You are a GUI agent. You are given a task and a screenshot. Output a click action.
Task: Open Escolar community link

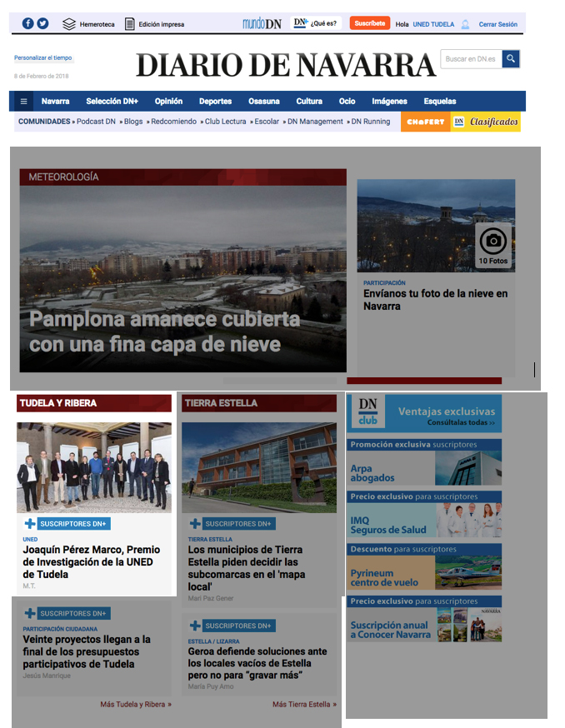[x=267, y=122]
